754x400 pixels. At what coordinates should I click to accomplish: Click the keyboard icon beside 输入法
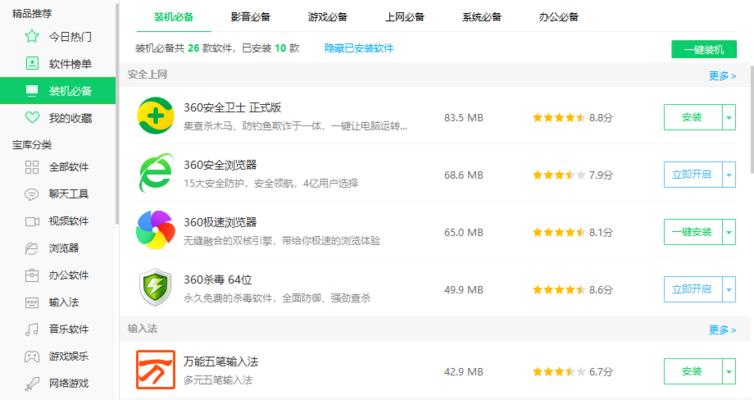coord(32,302)
